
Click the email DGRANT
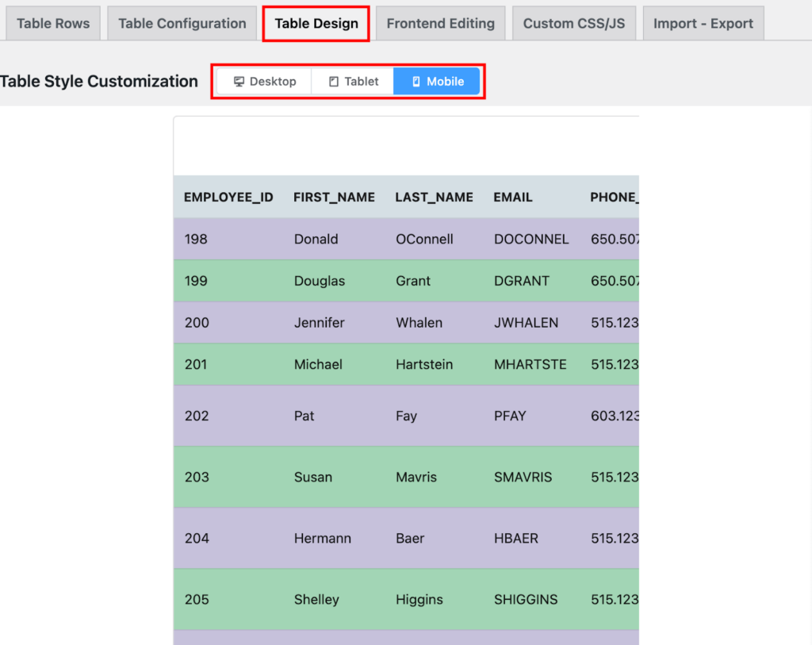pos(522,281)
